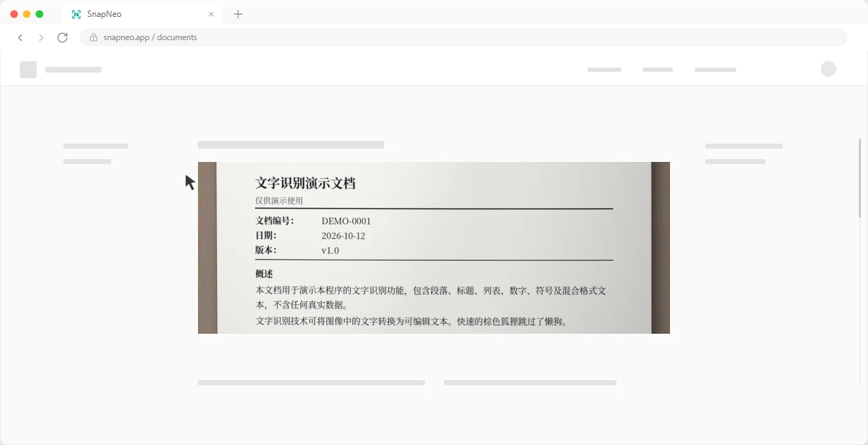Open the round profile avatar in header
The height and width of the screenshot is (445, 868).
pos(829,69)
